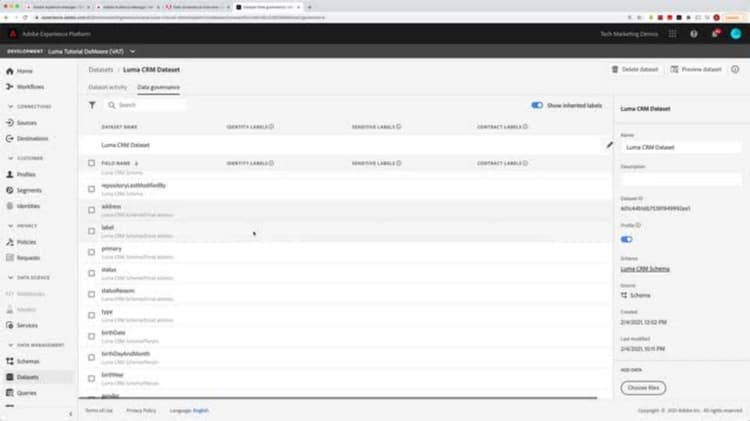Open Policies under Privacy
Screen dimensions: 750x421
pyautogui.click(x=21, y=242)
